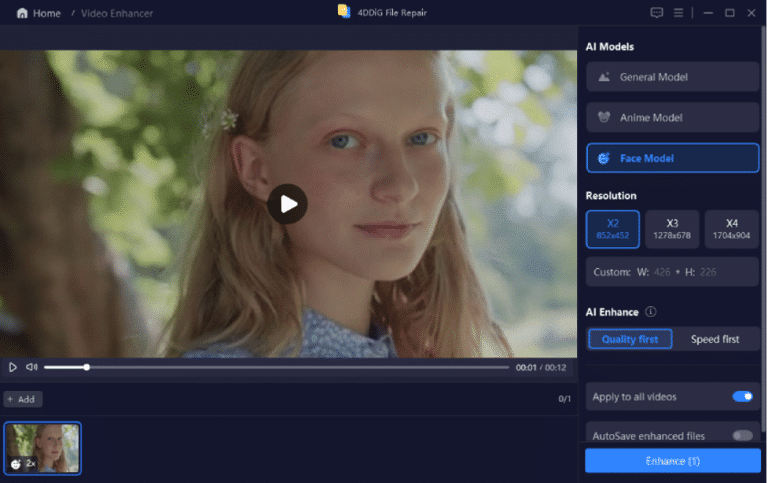Click the AI Enhance info icon
768x483 pixels.
pos(651,312)
